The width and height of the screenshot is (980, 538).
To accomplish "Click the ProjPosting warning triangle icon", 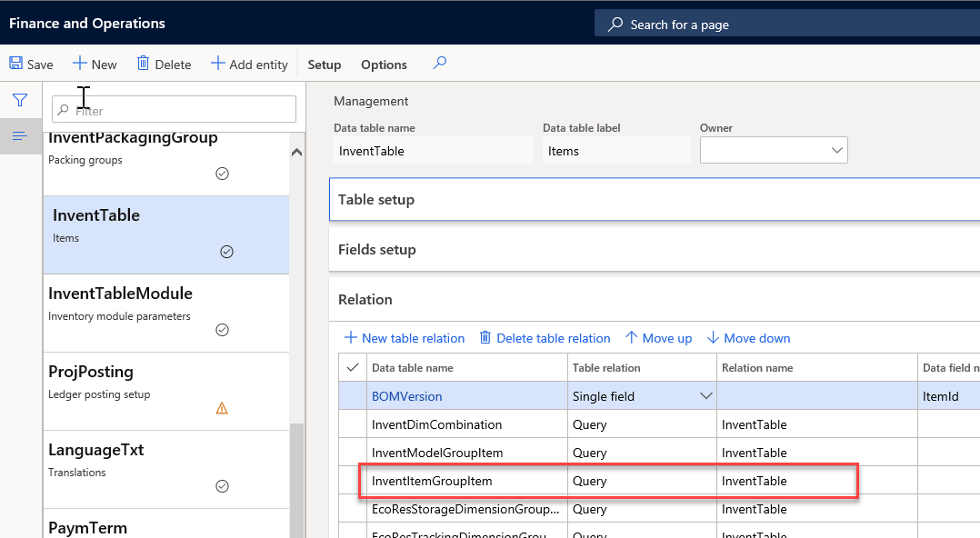I will click(x=222, y=408).
